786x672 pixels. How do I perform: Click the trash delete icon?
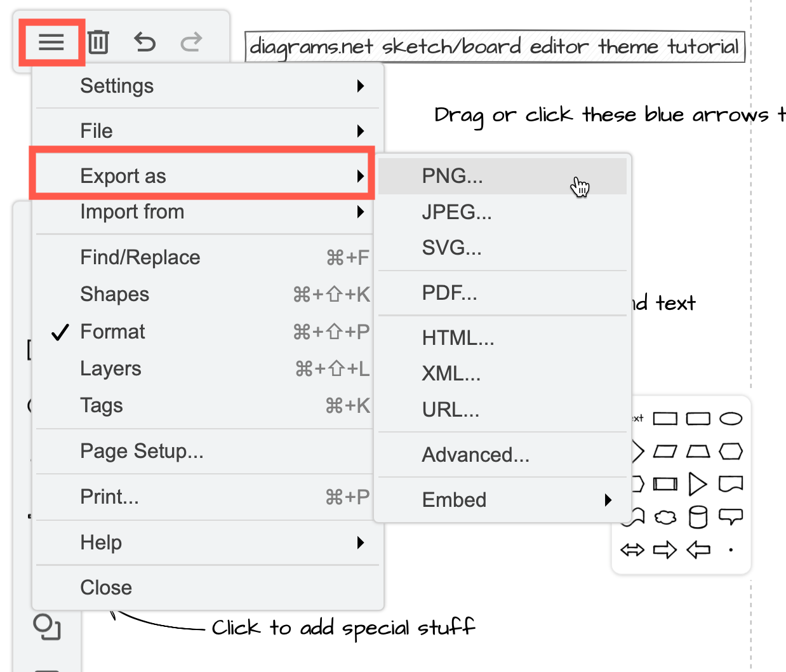tap(98, 42)
